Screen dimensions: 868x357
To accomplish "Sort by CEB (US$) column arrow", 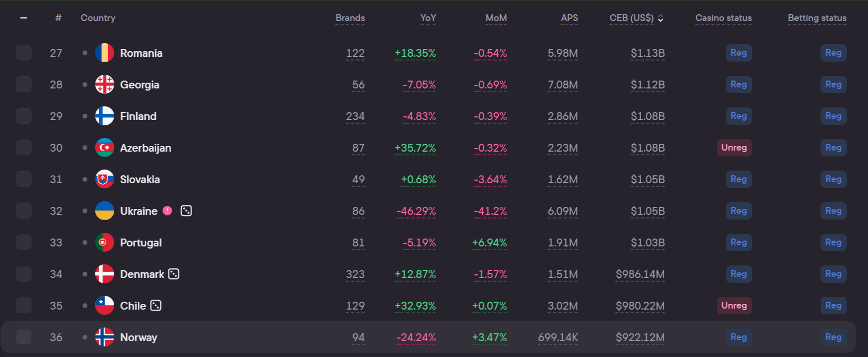I will (661, 18).
